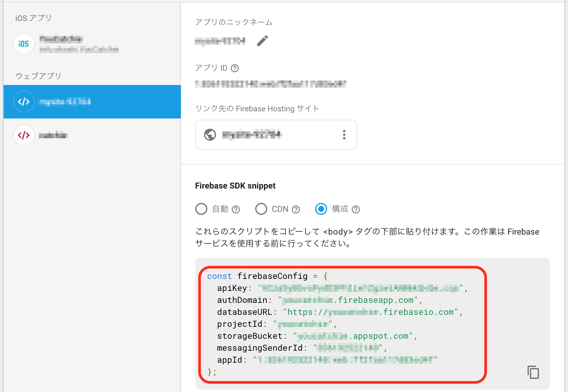Open the help icon next to 自動
Screen dimensions: 568x392
[236, 209]
